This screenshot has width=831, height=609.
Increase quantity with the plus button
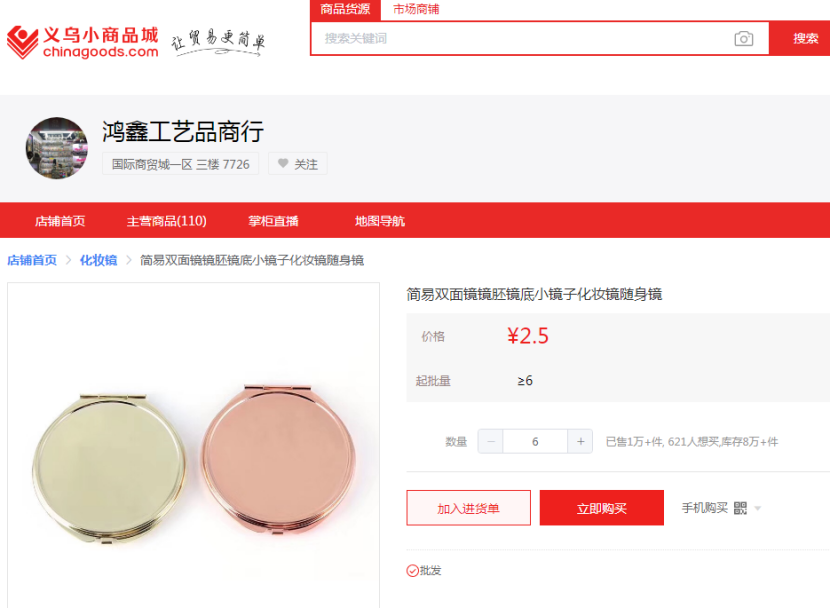[580, 442]
